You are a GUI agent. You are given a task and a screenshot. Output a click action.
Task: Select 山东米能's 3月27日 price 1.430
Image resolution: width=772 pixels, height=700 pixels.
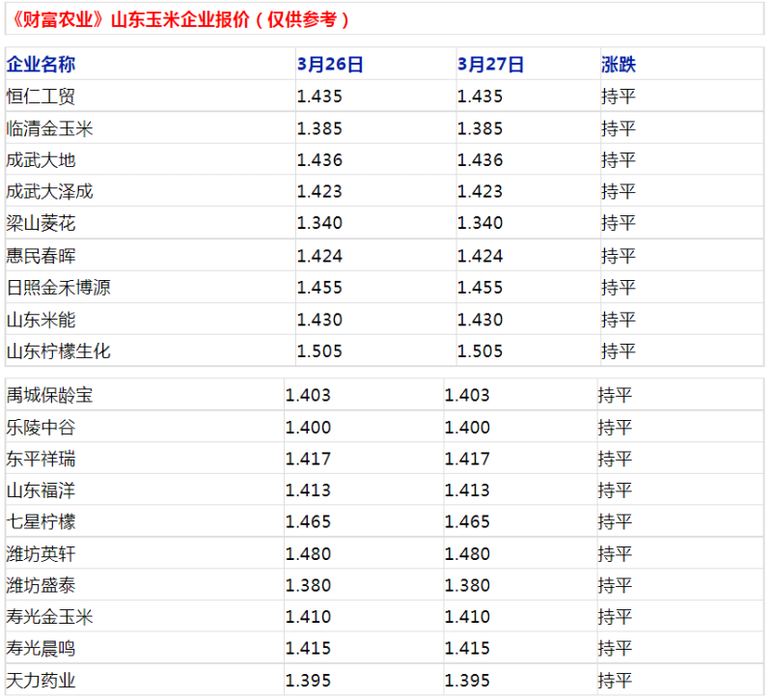pyautogui.click(x=480, y=320)
